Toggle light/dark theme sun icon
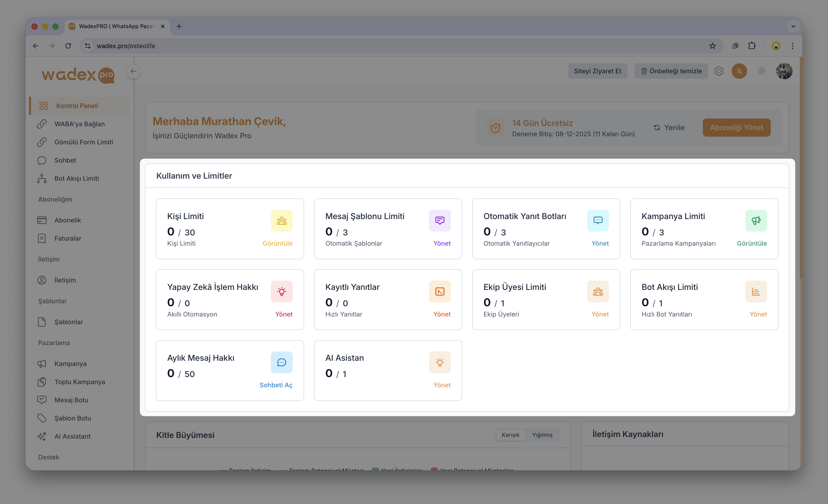Screen dimensions: 828x504 click(761, 71)
